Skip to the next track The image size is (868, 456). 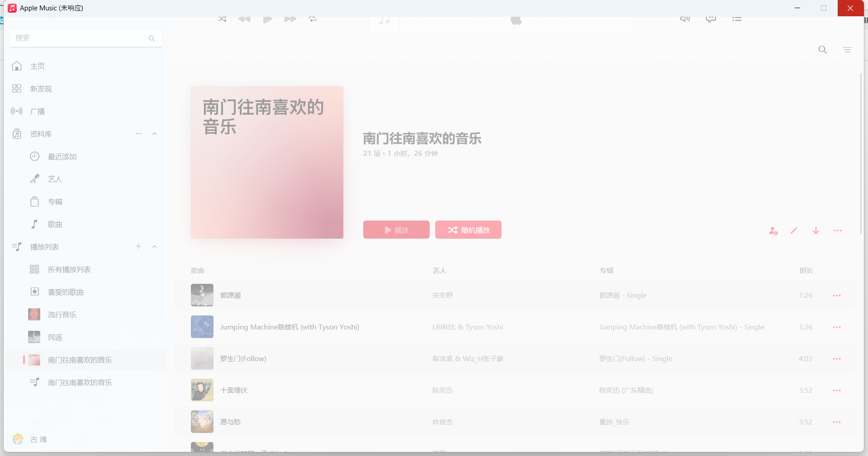(290, 19)
